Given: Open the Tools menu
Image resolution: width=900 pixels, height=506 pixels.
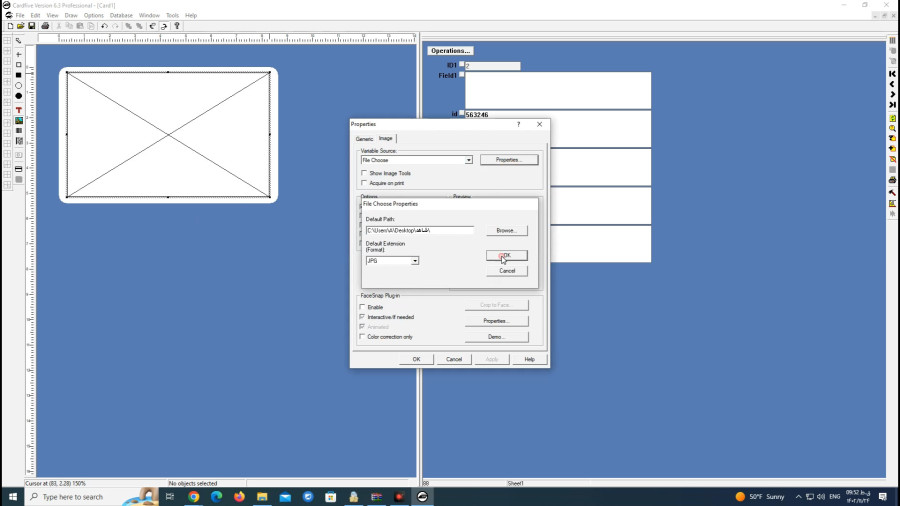Looking at the screenshot, I should pos(172,15).
